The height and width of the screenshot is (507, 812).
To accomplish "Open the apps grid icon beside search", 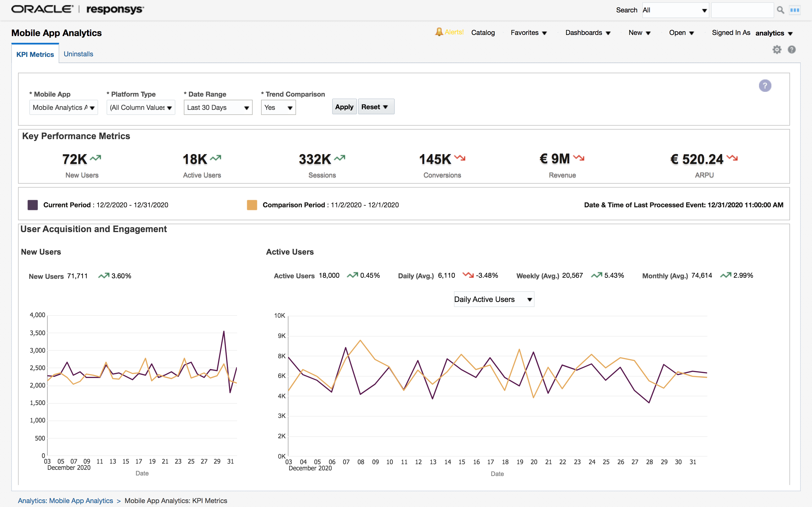I will pyautogui.click(x=795, y=10).
